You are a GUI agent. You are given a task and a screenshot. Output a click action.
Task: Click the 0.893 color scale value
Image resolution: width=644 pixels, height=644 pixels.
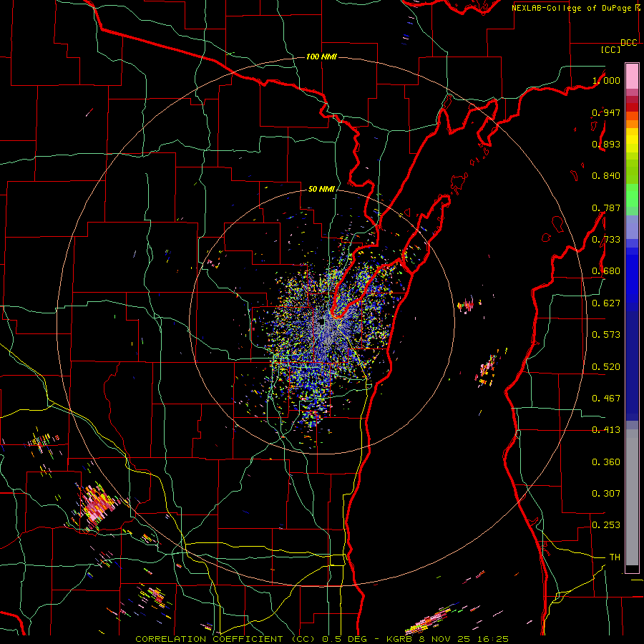point(606,144)
